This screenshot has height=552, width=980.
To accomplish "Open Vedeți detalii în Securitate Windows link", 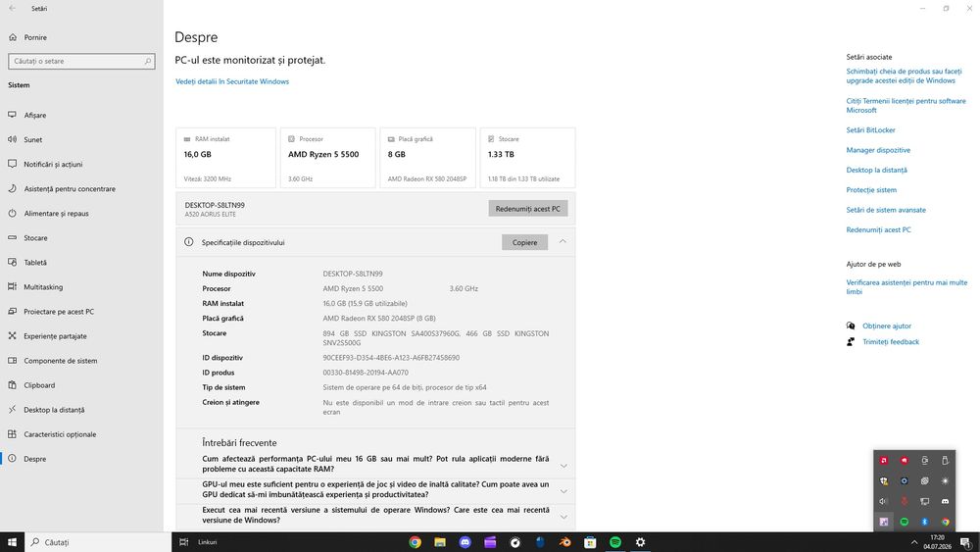I will [232, 81].
